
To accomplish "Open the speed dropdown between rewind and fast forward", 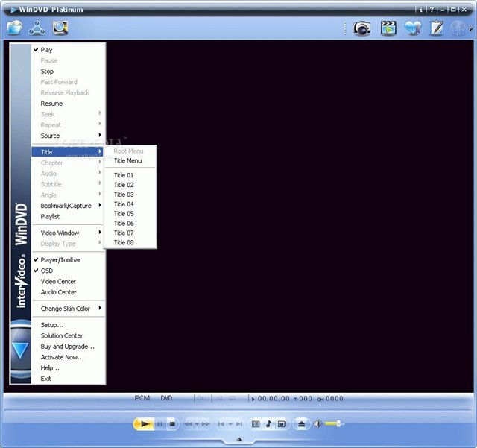I will 197,424.
